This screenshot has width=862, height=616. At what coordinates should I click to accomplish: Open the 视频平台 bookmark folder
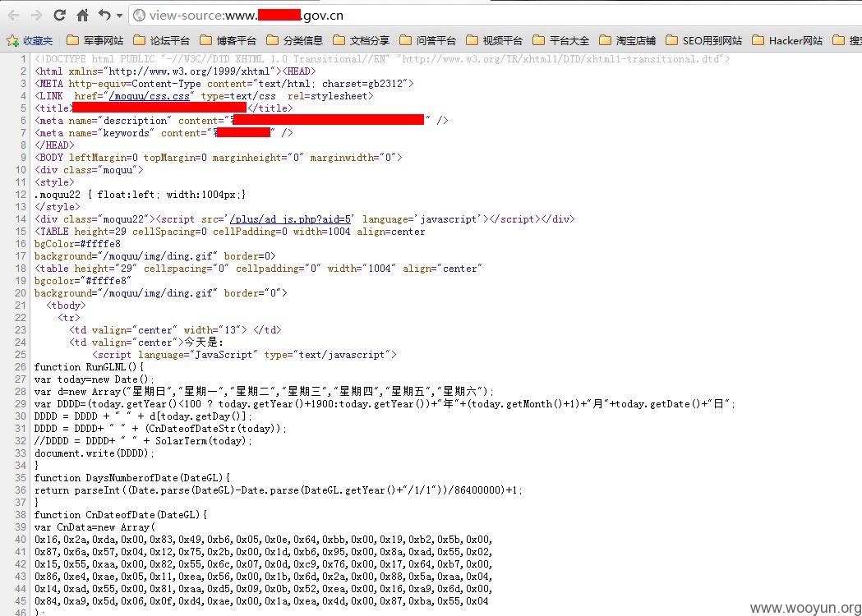494,41
